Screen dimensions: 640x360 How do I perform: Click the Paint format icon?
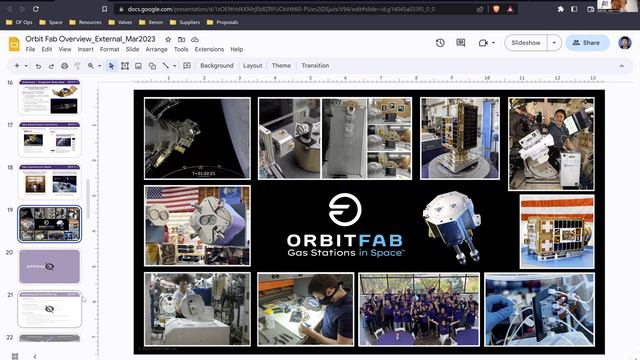(78, 66)
